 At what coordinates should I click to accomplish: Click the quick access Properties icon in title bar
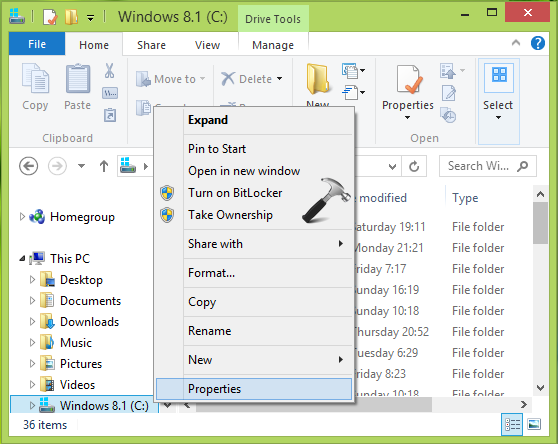50,17
